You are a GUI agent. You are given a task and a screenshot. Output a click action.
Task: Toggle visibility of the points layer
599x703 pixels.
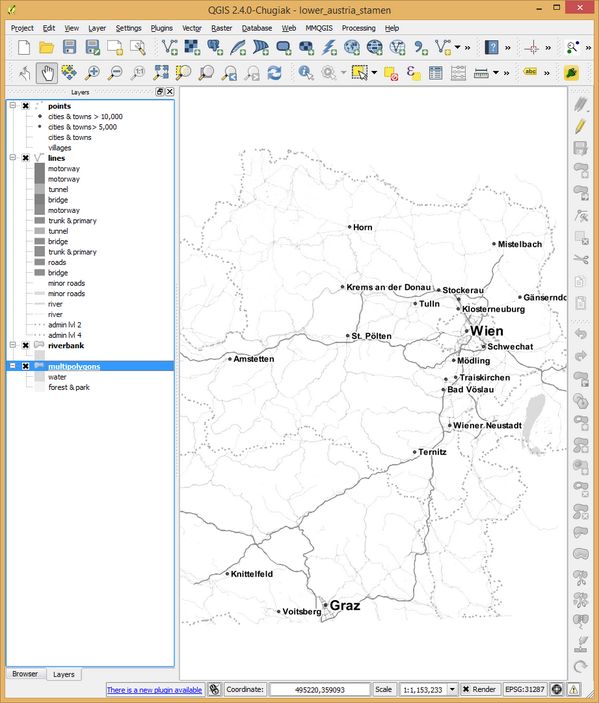pos(26,106)
